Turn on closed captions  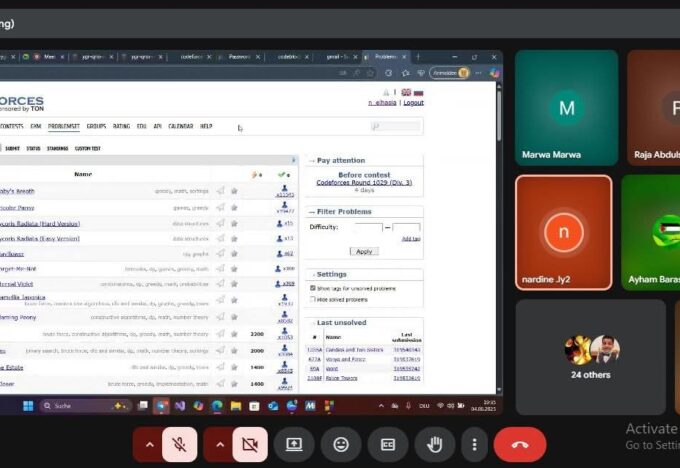[387, 444]
